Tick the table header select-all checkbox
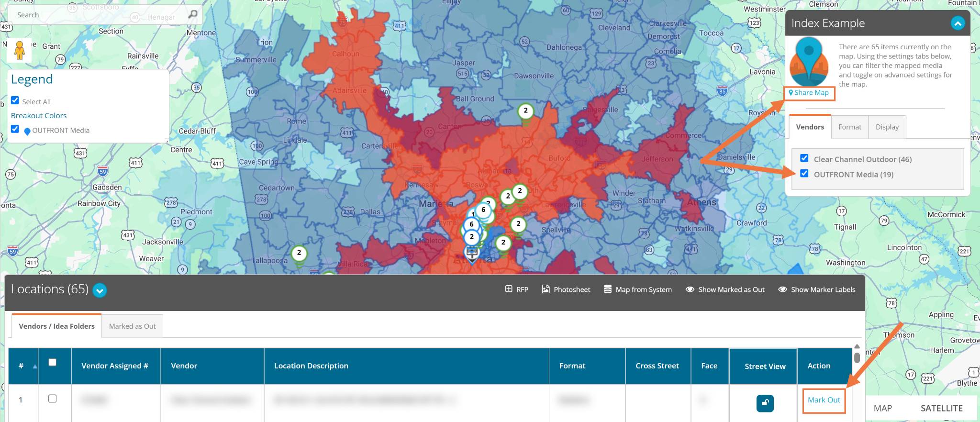980x422 pixels. (53, 362)
